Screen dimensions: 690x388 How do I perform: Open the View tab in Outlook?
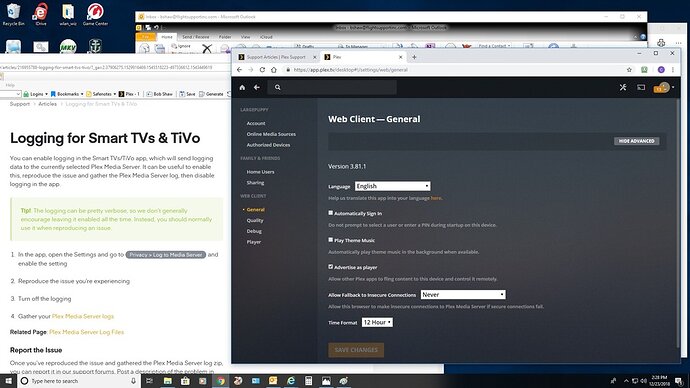[x=246, y=37]
